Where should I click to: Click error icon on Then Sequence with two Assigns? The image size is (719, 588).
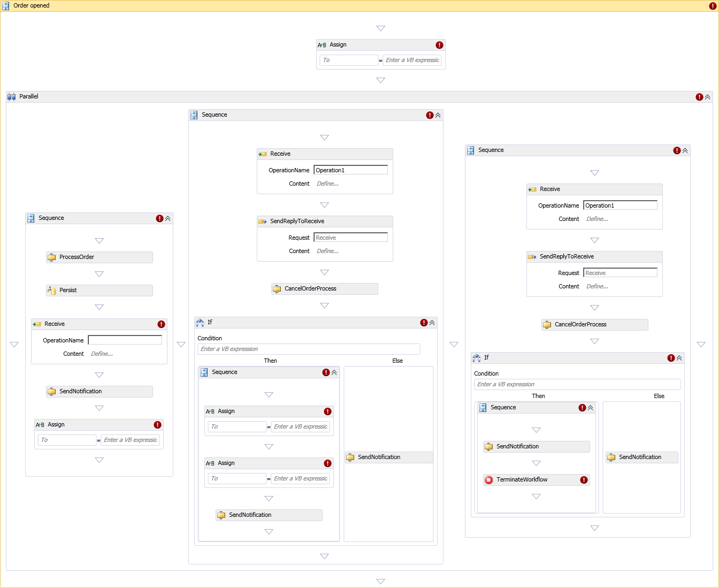(326, 372)
